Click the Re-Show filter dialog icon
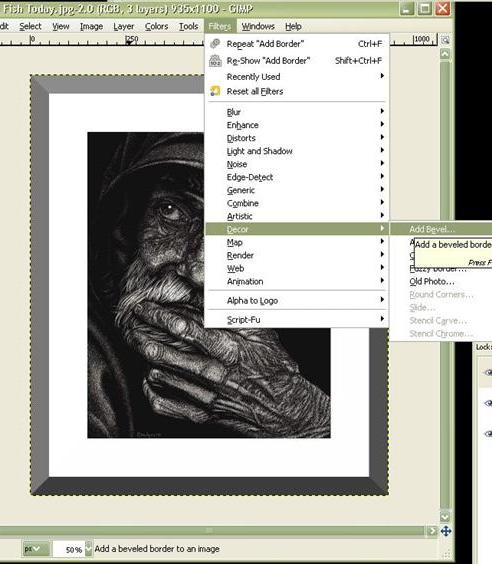This screenshot has height=564, width=492. tap(215, 60)
